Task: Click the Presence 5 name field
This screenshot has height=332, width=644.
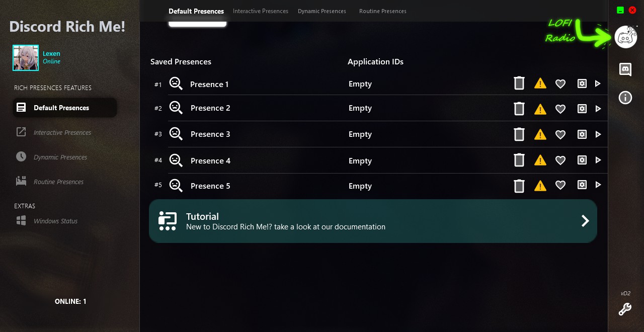Action: tap(210, 186)
